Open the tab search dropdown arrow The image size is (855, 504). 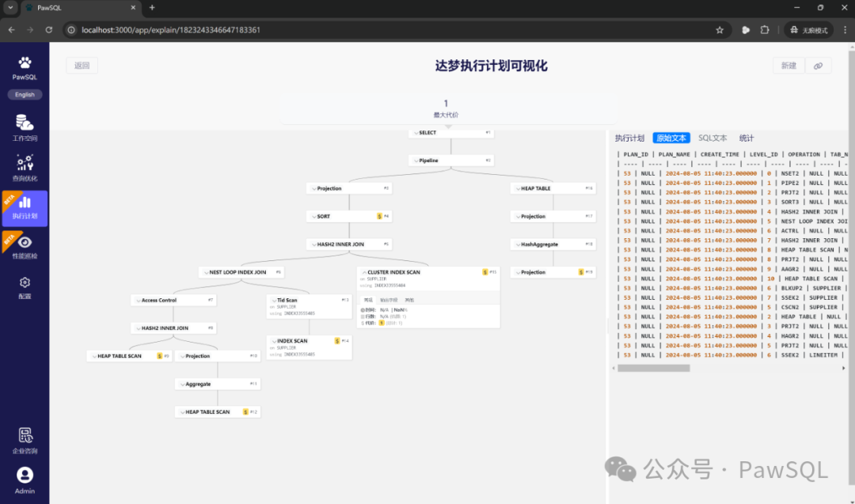point(10,8)
